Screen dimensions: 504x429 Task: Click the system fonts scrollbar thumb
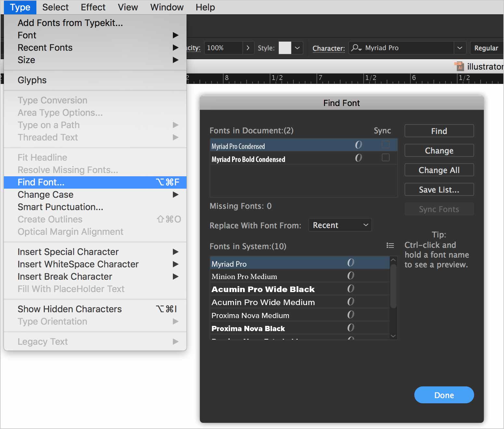393,286
